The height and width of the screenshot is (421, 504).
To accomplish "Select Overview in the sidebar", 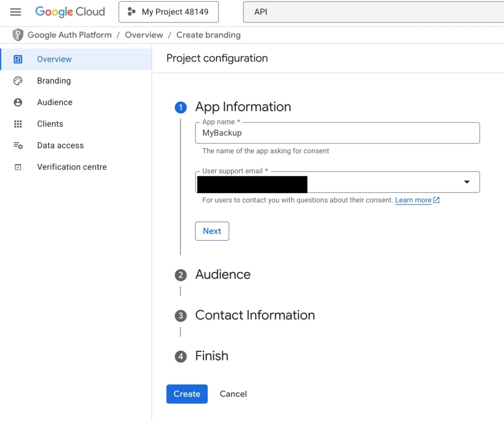I will click(76, 59).
